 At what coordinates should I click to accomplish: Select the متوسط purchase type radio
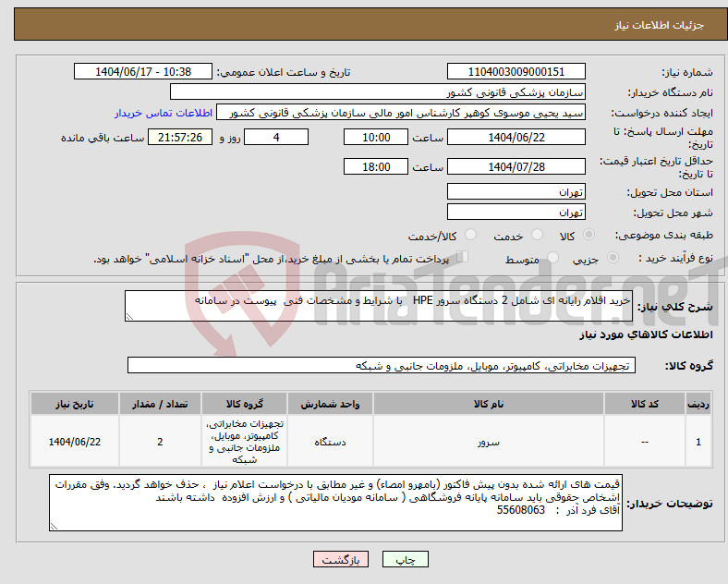point(552,257)
